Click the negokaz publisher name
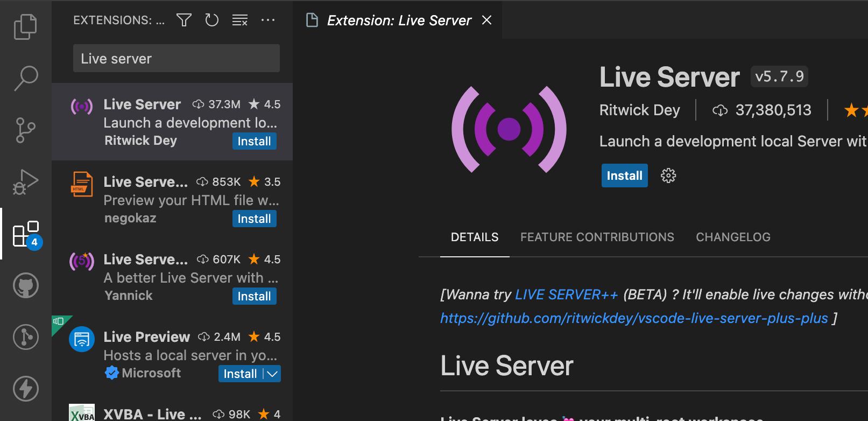This screenshot has width=868, height=421. coord(130,218)
